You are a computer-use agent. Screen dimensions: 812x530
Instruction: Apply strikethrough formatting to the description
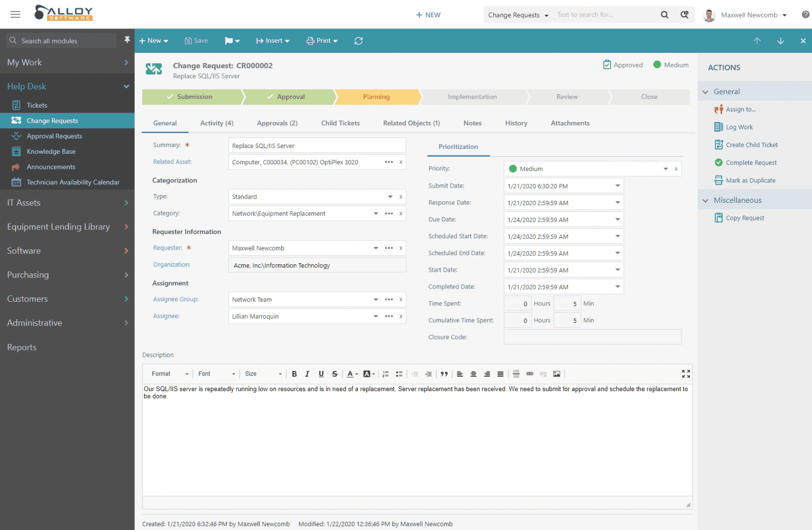pos(334,374)
